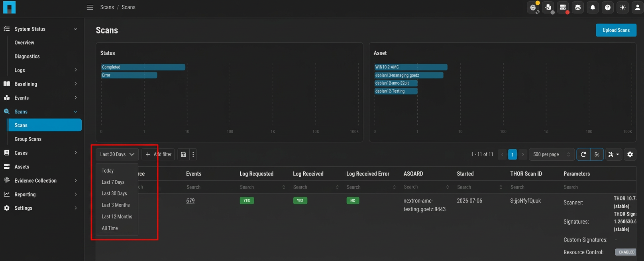Click the Reporting chart icon

coord(7,194)
